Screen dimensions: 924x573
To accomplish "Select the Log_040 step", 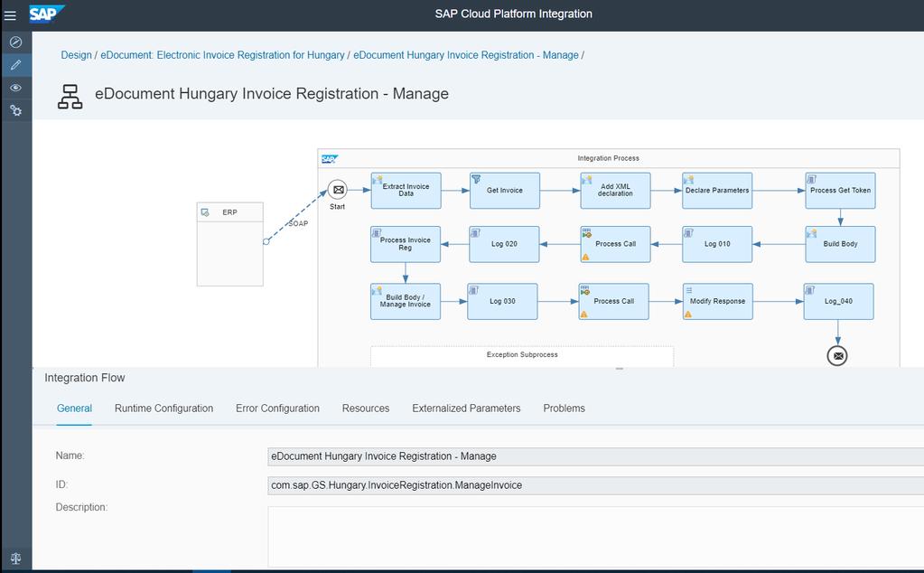I will coord(838,301).
